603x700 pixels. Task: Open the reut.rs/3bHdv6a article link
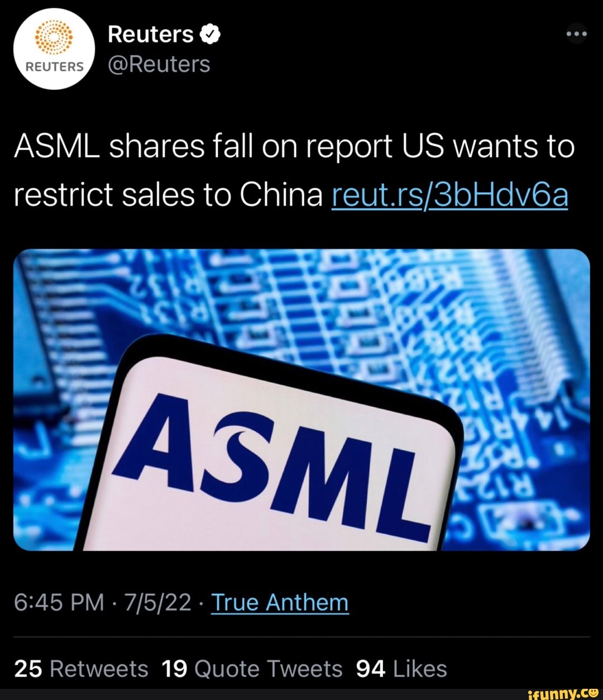(448, 196)
